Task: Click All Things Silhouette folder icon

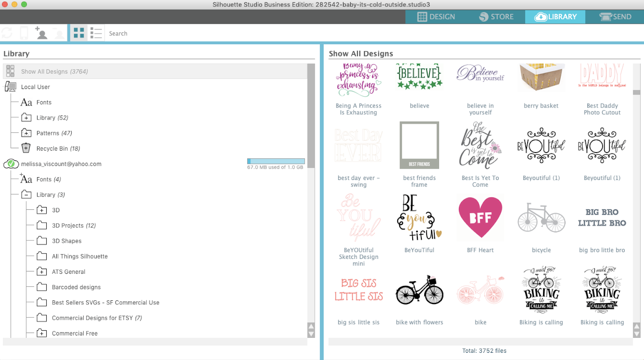Action: (x=41, y=256)
